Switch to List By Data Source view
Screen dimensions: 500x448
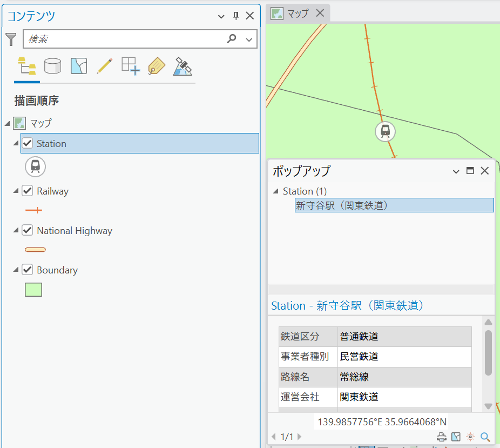coord(52,66)
